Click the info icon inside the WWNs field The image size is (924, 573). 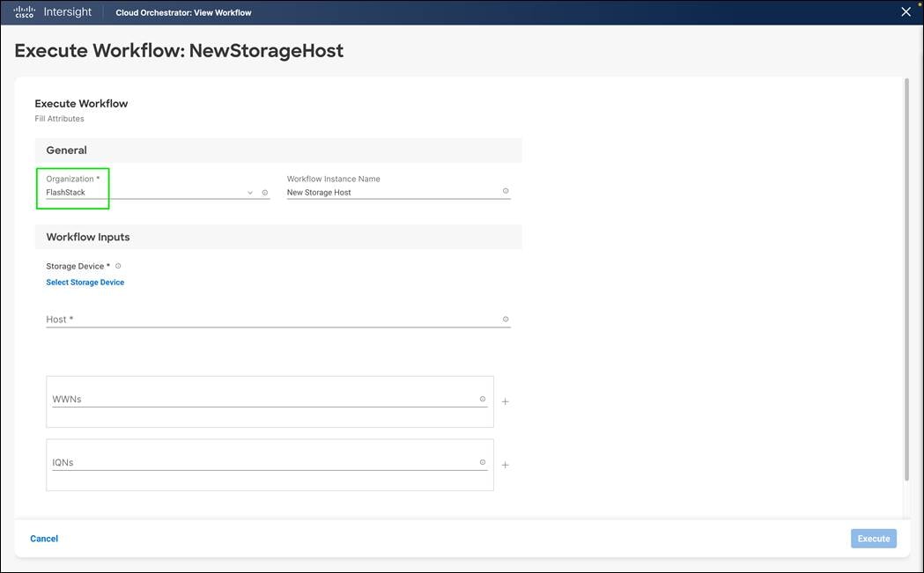pyautogui.click(x=483, y=398)
